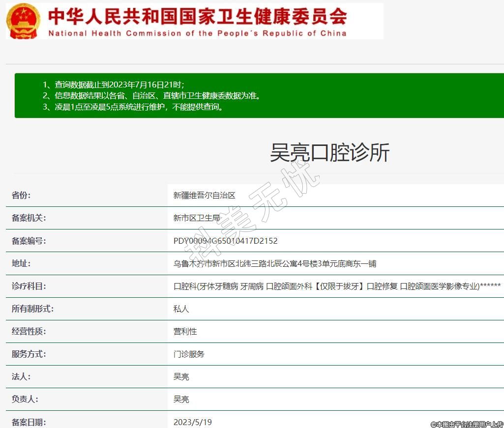504x428 pixels.
Task: Click the filing date 2023/5/19
Action: [x=192, y=422]
